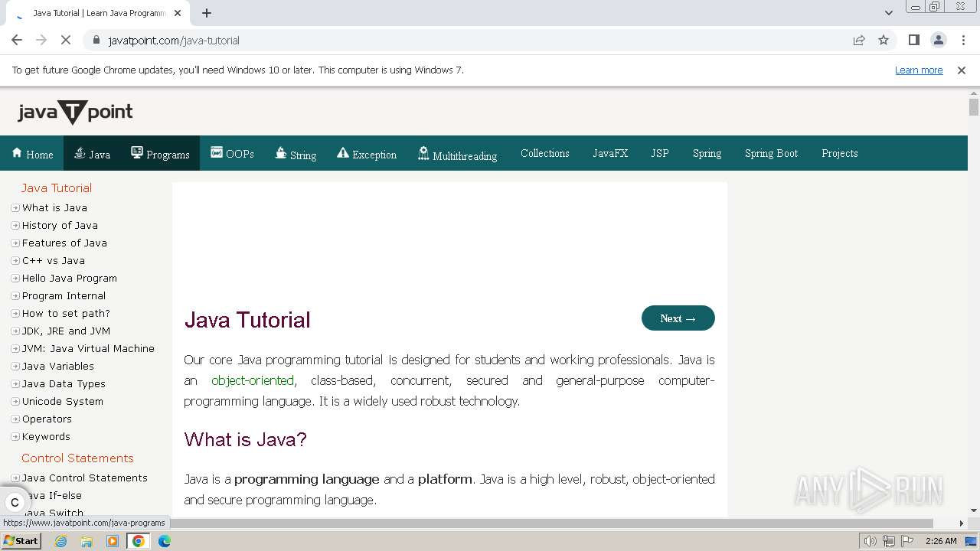
Task: Click the address bar URL
Action: [x=174, y=40]
